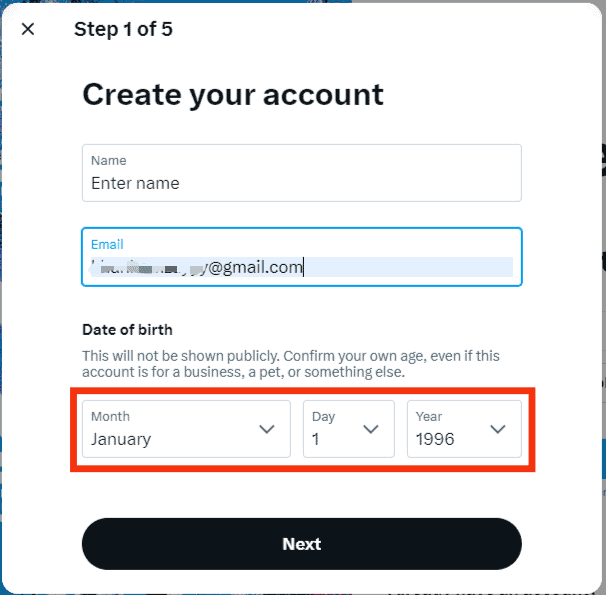This screenshot has height=595, width=606.
Task: Click the chevron arrow in Month selector
Action: point(267,429)
